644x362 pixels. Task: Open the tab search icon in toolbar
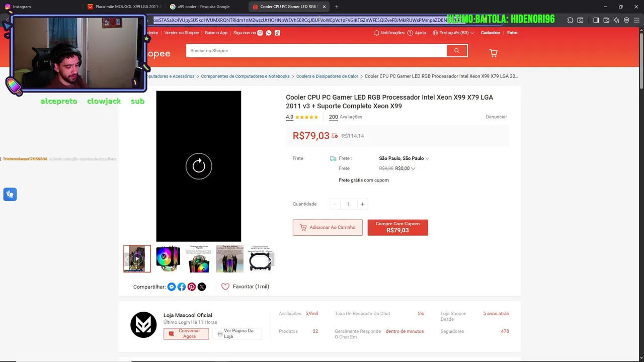point(580,20)
